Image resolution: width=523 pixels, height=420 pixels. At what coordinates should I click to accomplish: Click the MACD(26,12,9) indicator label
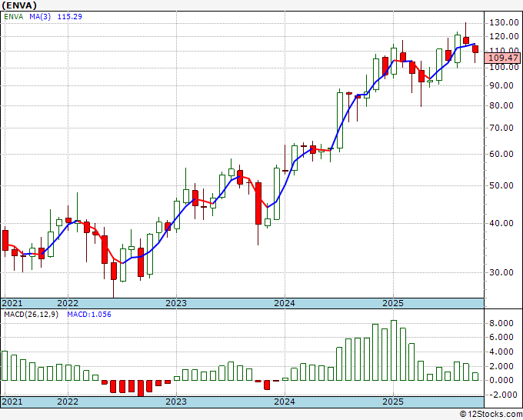click(x=31, y=315)
